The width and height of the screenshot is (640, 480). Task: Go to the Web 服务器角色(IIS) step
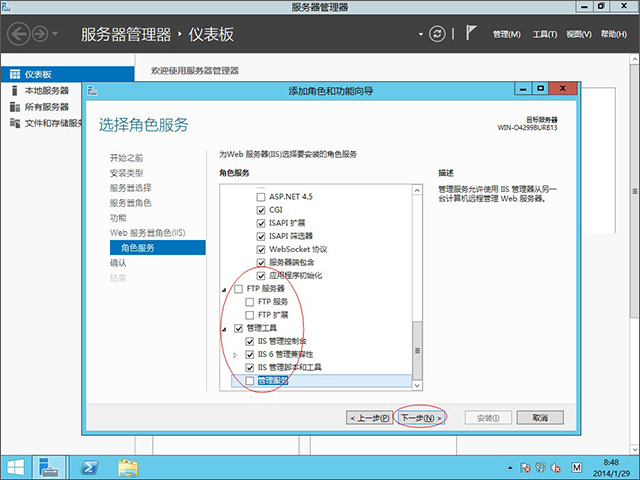(x=147, y=233)
